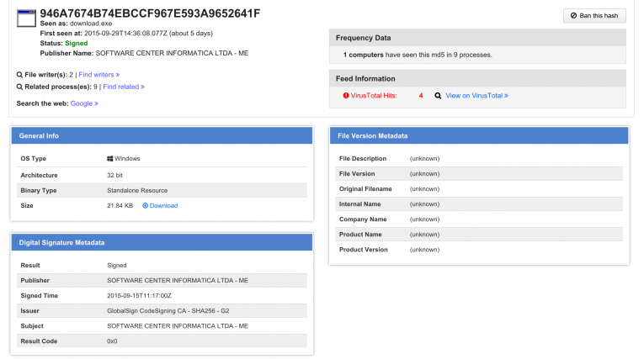Open View on VirusTotal link
644x359 pixels.
(476, 96)
